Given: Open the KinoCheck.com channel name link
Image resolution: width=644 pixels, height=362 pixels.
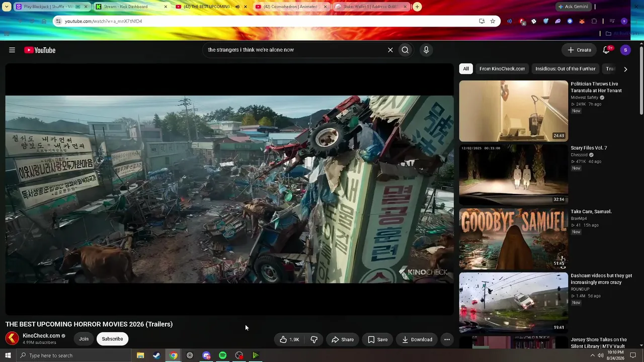Looking at the screenshot, I should click(41, 336).
